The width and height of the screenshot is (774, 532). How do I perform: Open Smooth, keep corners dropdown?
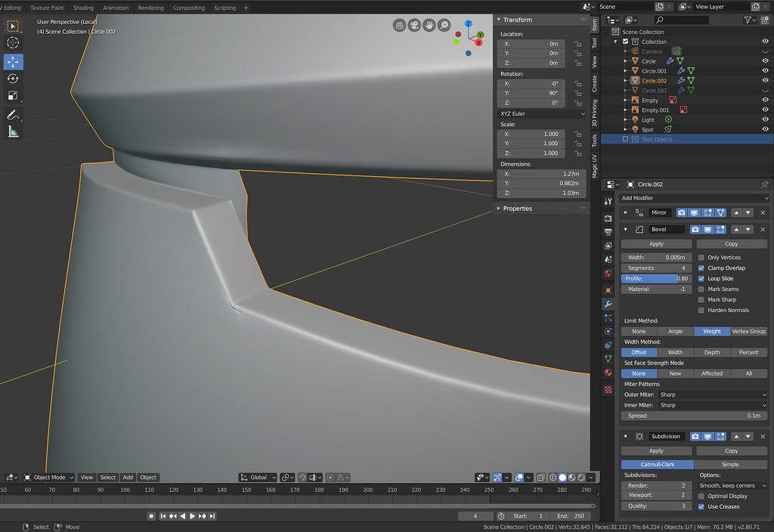pyautogui.click(x=733, y=486)
